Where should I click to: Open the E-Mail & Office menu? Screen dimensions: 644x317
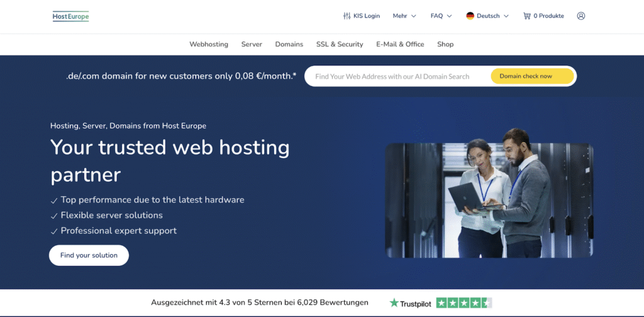pos(400,45)
